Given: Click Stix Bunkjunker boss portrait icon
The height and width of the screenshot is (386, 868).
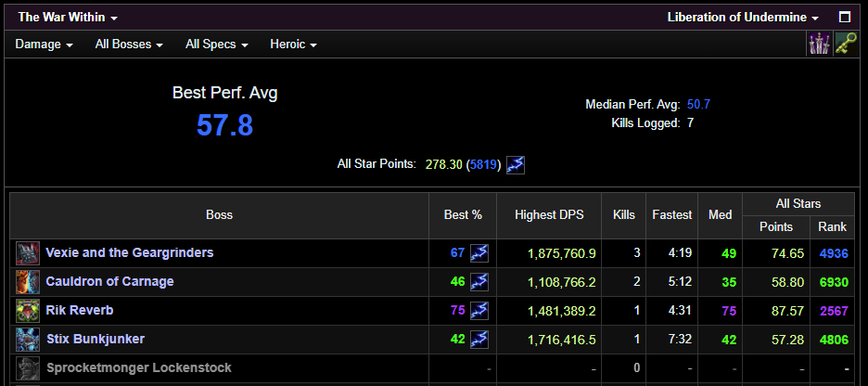Looking at the screenshot, I should 28,340.
